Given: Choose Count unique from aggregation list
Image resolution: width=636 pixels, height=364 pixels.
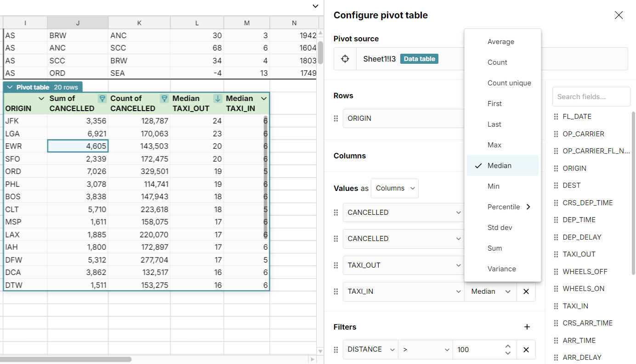Looking at the screenshot, I should tap(509, 83).
